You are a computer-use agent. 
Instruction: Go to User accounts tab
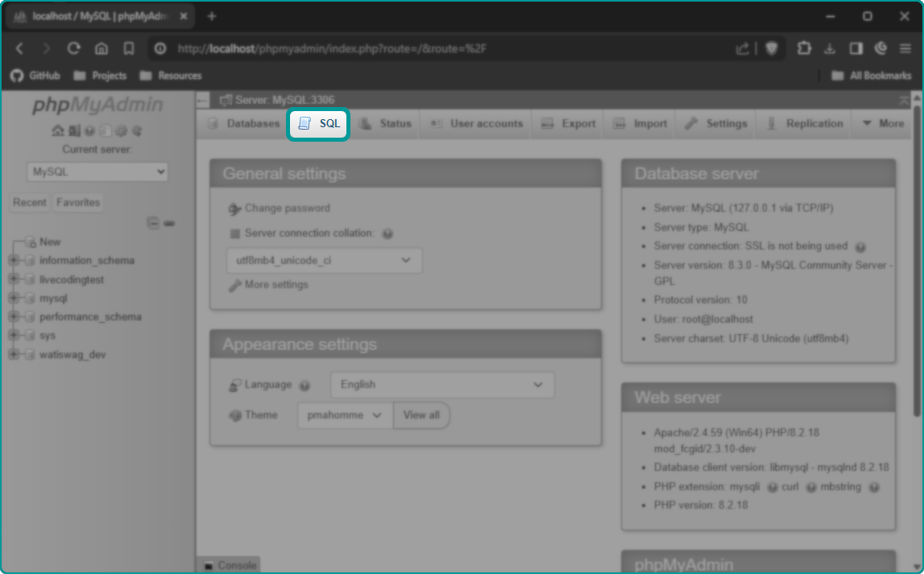click(x=476, y=124)
